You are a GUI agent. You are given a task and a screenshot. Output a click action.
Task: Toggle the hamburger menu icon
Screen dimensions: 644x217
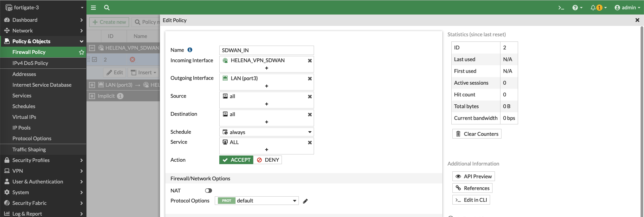93,8
